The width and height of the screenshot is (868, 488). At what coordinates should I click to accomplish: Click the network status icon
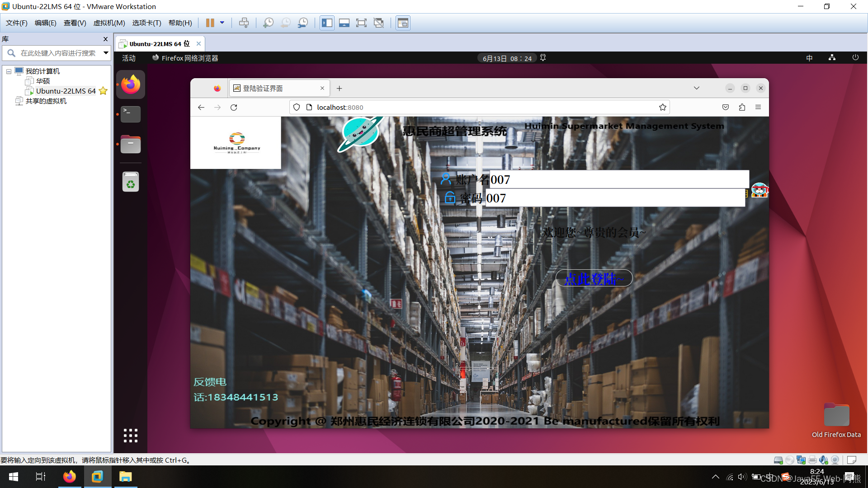tap(832, 58)
